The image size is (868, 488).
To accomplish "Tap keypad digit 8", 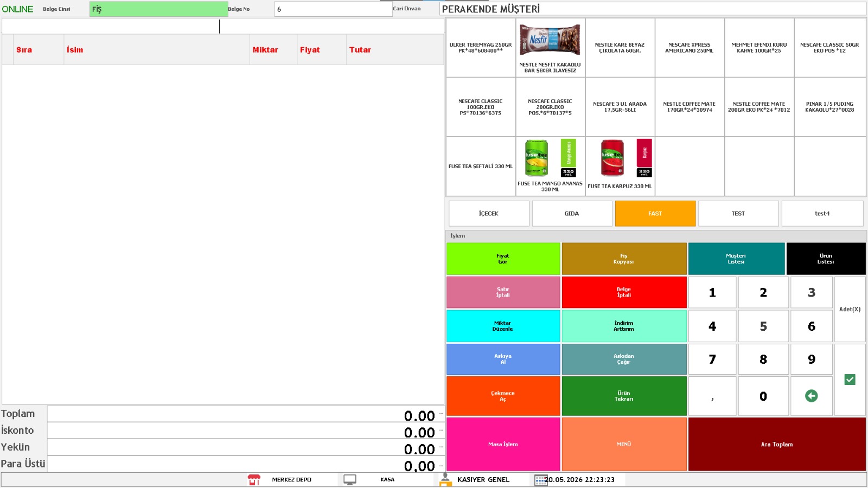I will tap(763, 359).
